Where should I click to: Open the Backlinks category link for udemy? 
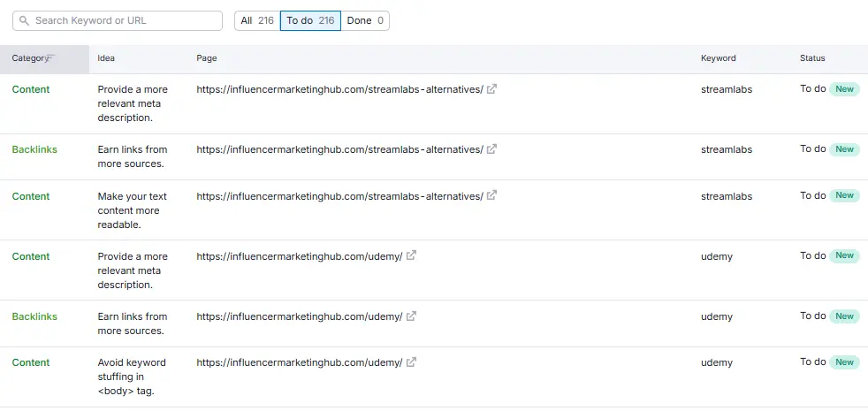pos(34,316)
